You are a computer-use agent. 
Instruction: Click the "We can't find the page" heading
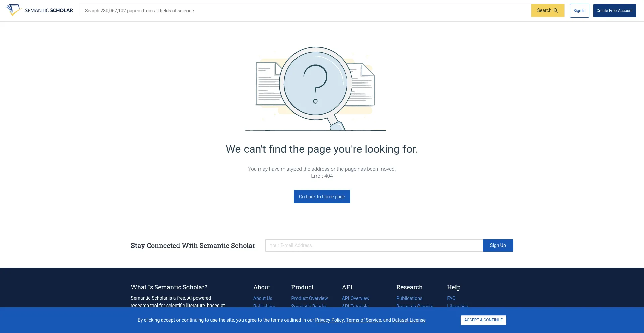[322, 149]
